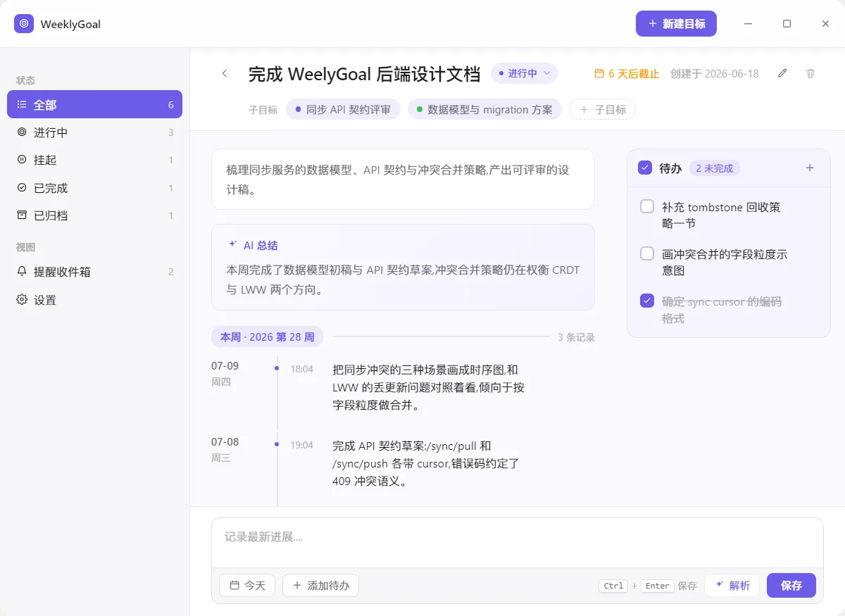Click the 今天 date button

pyautogui.click(x=247, y=585)
